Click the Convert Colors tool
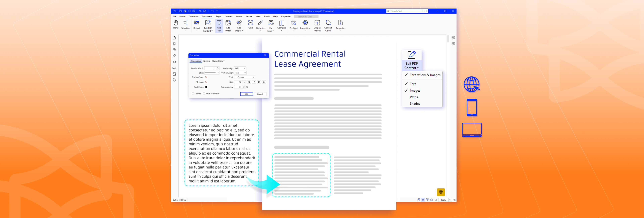This screenshot has width=644, height=218. (x=328, y=25)
